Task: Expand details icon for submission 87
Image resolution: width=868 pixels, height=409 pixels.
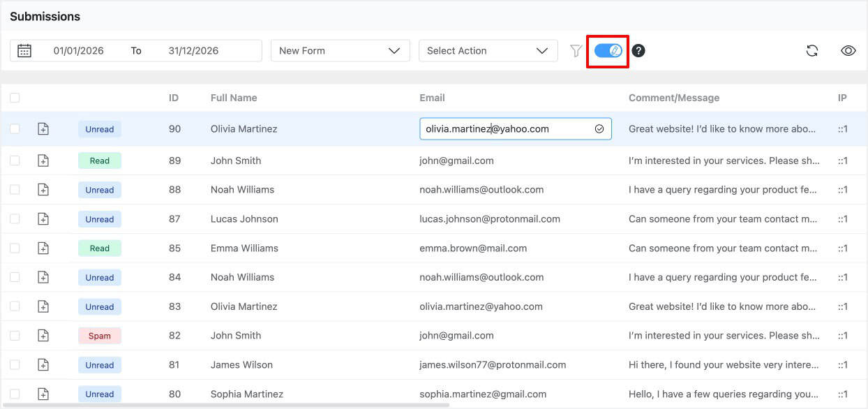Action: point(43,219)
